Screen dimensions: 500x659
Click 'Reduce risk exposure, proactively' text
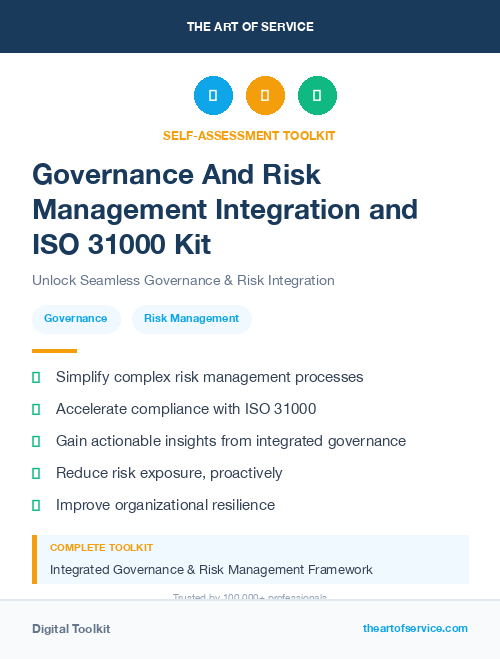pos(169,473)
